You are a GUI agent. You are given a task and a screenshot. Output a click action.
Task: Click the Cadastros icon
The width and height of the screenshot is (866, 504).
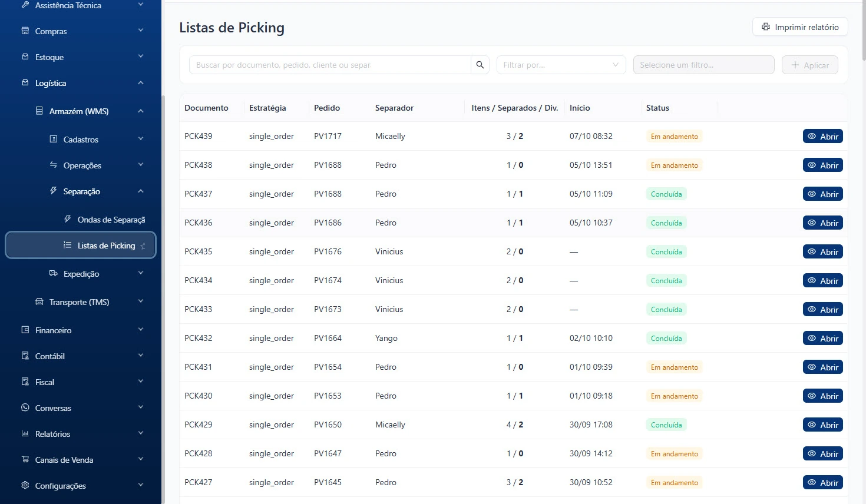[54, 139]
